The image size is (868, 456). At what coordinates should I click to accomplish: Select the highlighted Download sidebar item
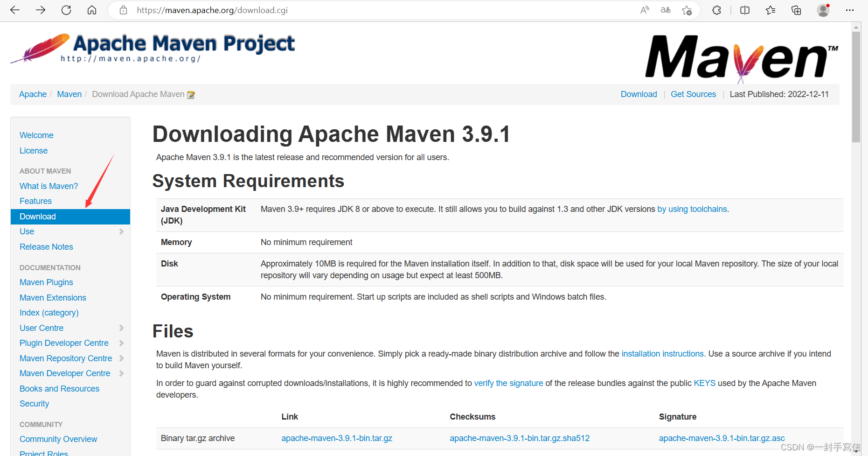click(x=70, y=217)
